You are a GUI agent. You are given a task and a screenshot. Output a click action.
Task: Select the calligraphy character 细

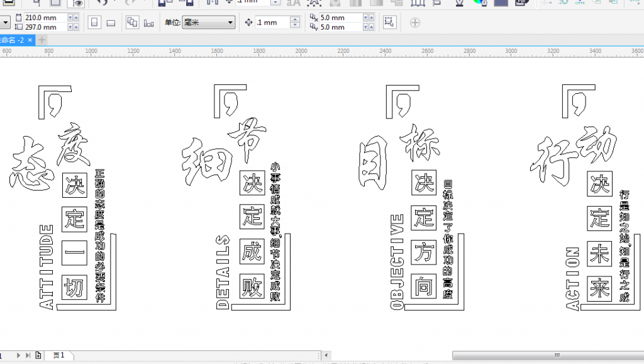[207, 162]
